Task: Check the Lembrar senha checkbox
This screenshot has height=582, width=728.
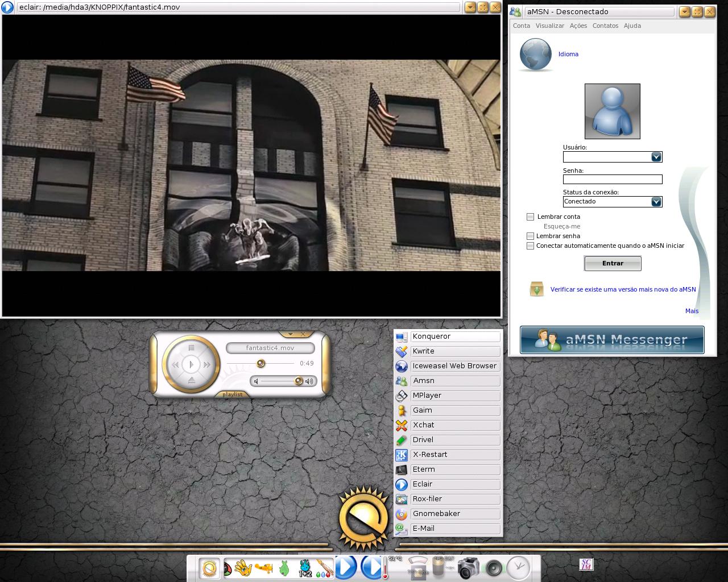Action: (530, 236)
